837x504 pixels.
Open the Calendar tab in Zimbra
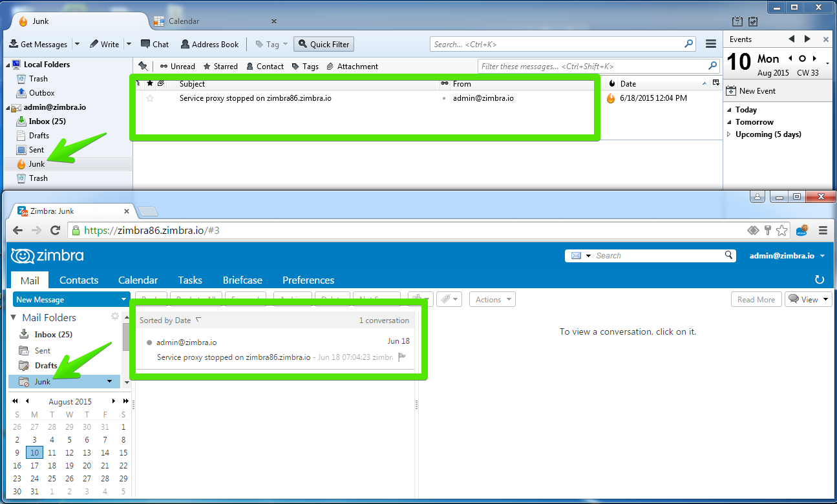(x=138, y=280)
